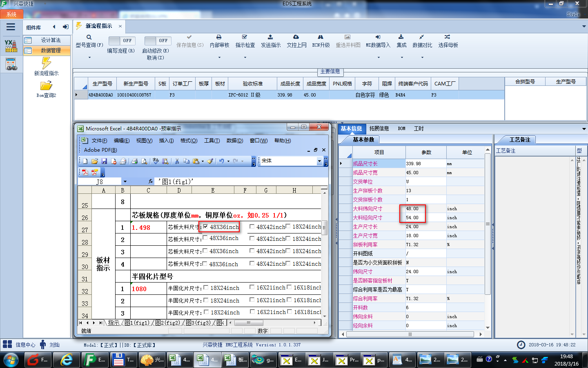Click the 集成 download icon
This screenshot has width=588, height=368.
(401, 37)
